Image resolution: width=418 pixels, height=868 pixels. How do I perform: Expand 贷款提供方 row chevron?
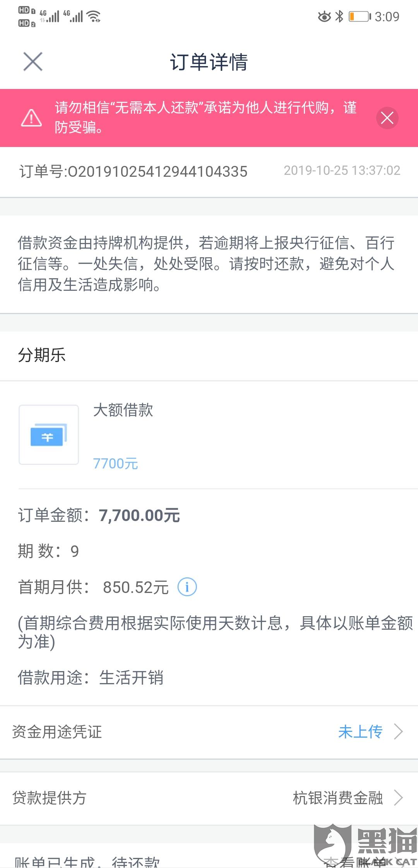[x=398, y=798]
